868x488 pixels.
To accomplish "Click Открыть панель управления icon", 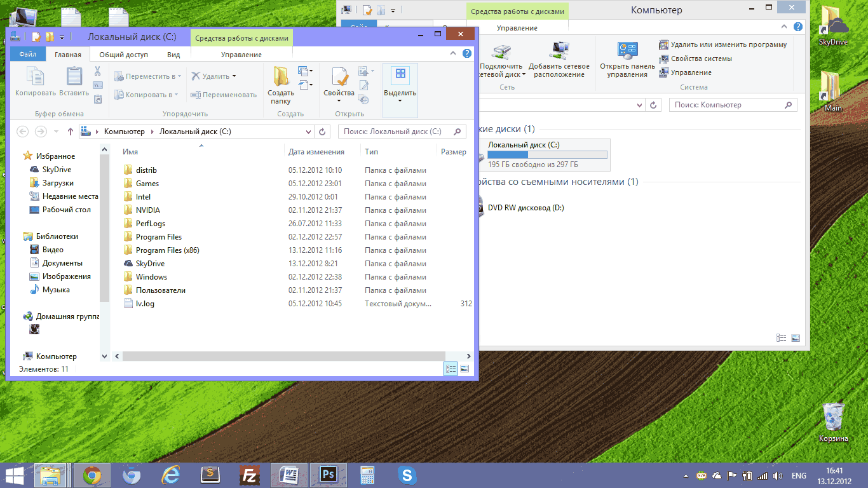I will coord(627,51).
